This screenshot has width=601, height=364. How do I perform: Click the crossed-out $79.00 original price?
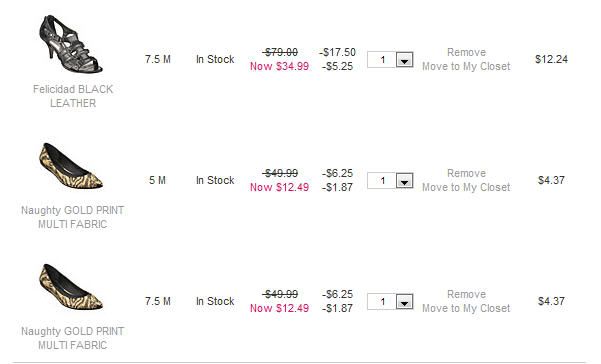pos(281,52)
